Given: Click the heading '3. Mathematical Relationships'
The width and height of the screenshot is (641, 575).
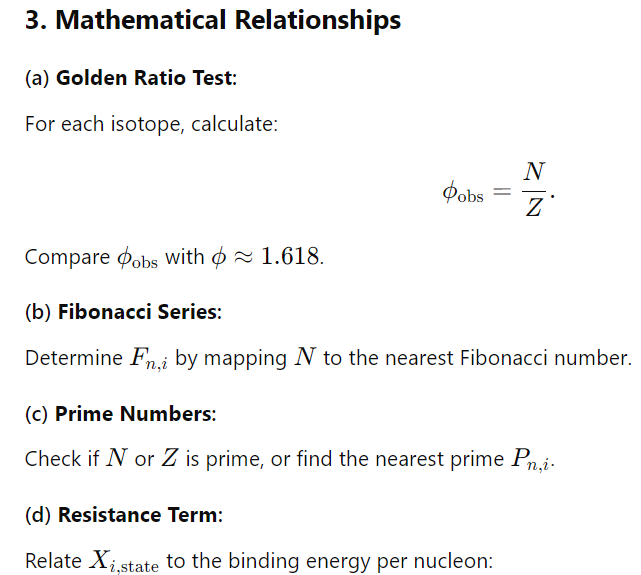Looking at the screenshot, I should click(213, 20).
